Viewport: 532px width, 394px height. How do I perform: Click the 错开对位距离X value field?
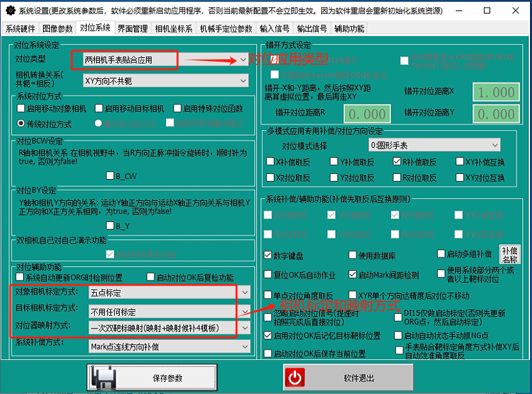(x=495, y=91)
